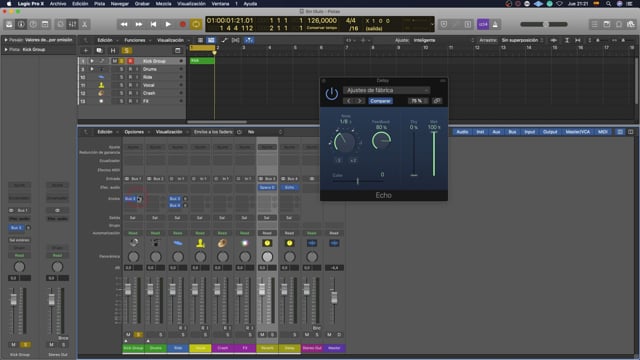Open List Editors button at top right
Image resolution: width=640 pixels, height=360 pixels.
pos(595,24)
